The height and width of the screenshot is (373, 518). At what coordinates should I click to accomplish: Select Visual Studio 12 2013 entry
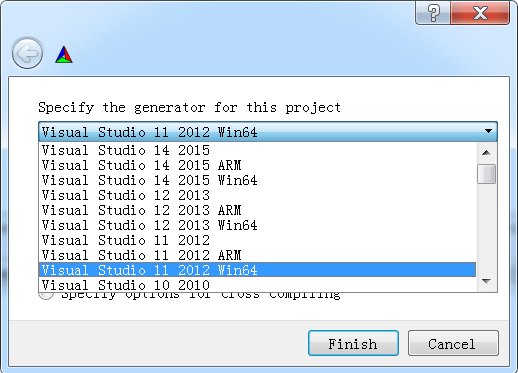(x=257, y=195)
